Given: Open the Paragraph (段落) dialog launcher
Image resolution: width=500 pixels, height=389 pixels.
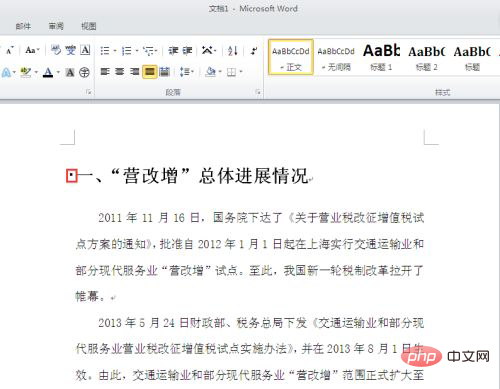Looking at the screenshot, I should click(258, 92).
